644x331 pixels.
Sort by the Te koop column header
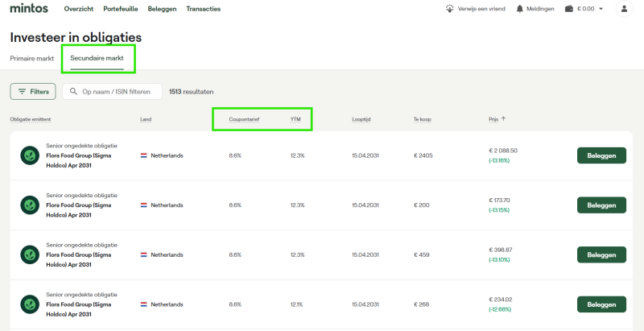(423, 119)
